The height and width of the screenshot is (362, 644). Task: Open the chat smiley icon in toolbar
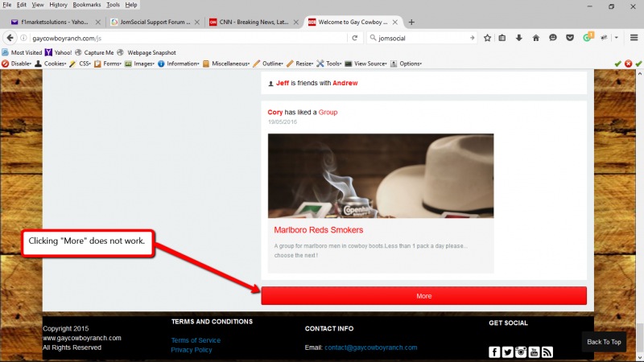click(553, 38)
